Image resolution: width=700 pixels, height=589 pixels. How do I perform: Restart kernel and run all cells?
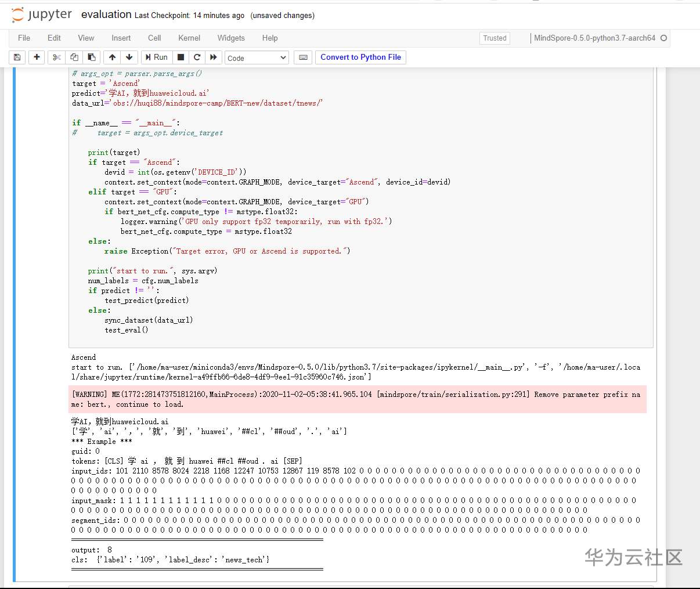pyautogui.click(x=214, y=57)
